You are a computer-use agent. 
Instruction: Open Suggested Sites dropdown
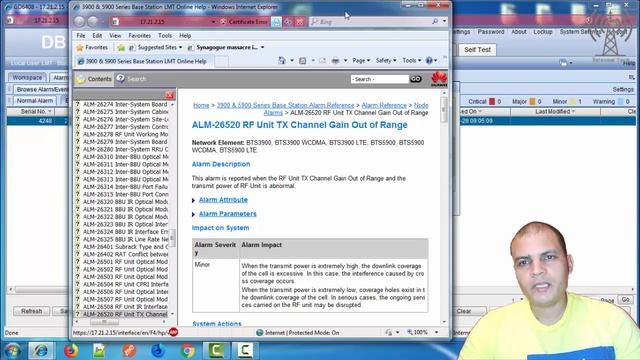[x=156, y=47]
